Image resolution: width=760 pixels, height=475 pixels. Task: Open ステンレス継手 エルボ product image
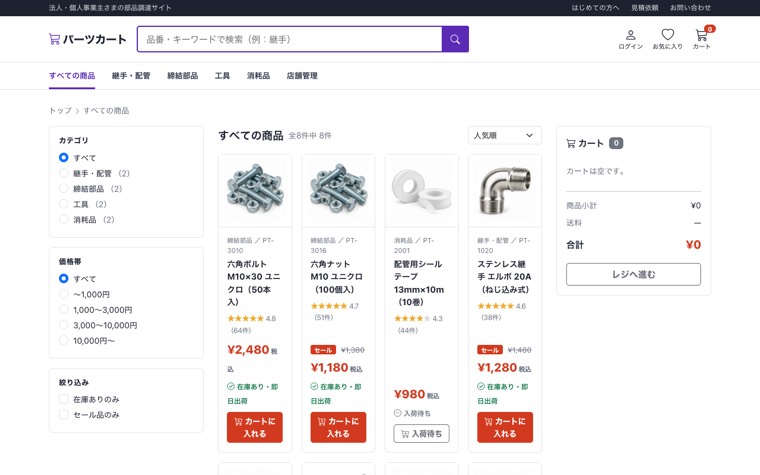tap(505, 191)
